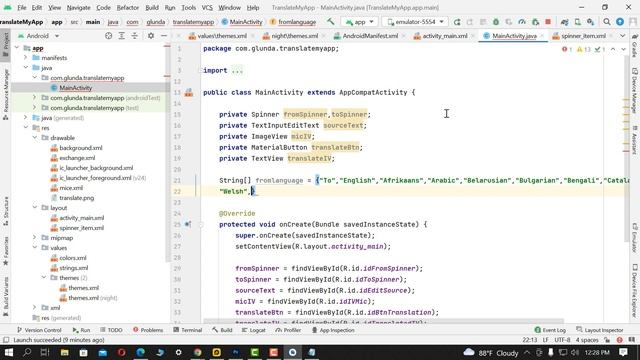Open the SDK Manager toolbar icon
The height and width of the screenshot is (360, 640).
591,22
